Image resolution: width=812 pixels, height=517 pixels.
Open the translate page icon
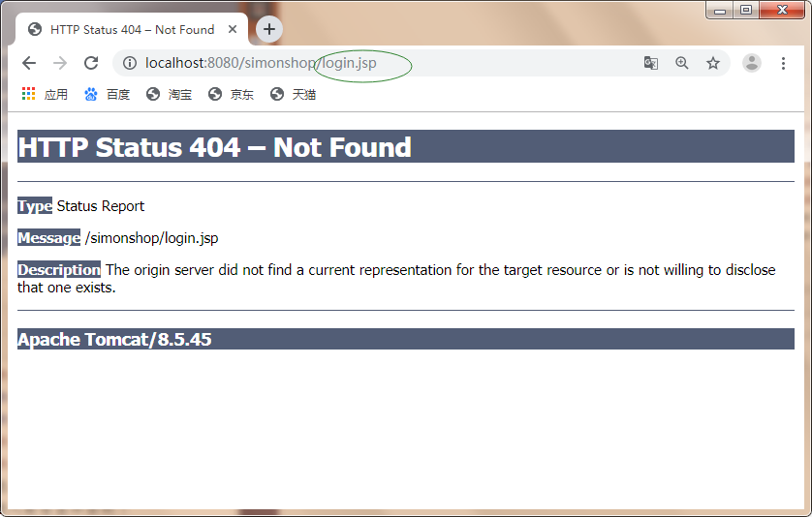(651, 63)
